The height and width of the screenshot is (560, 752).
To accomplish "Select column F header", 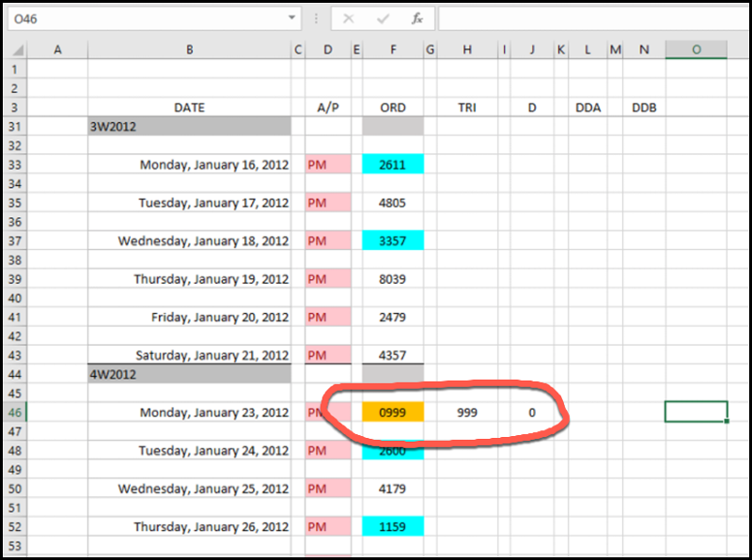I will pos(393,50).
